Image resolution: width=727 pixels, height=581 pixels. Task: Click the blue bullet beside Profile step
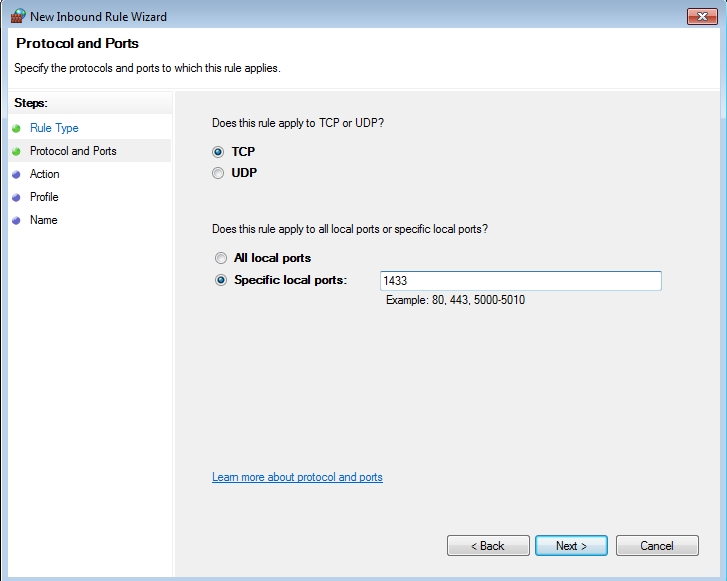(16, 197)
